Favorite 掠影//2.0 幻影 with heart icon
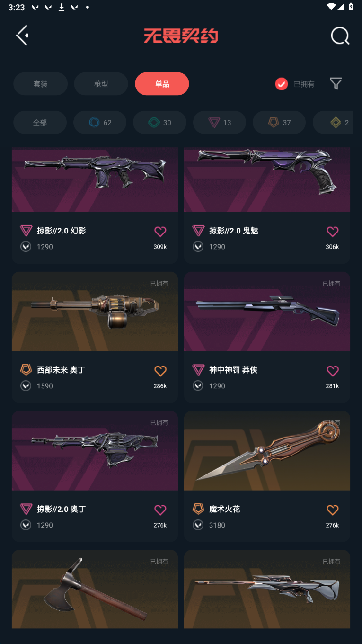The height and width of the screenshot is (644, 362). 160,231
